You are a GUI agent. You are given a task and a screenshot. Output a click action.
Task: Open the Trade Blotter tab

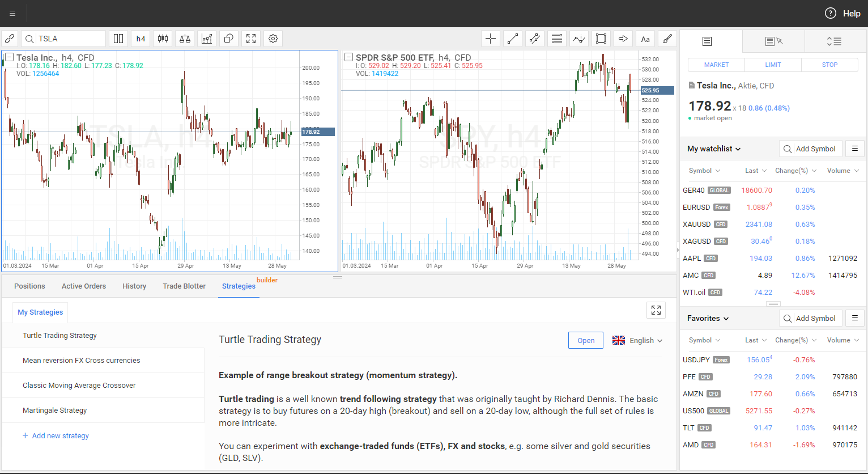click(x=184, y=286)
